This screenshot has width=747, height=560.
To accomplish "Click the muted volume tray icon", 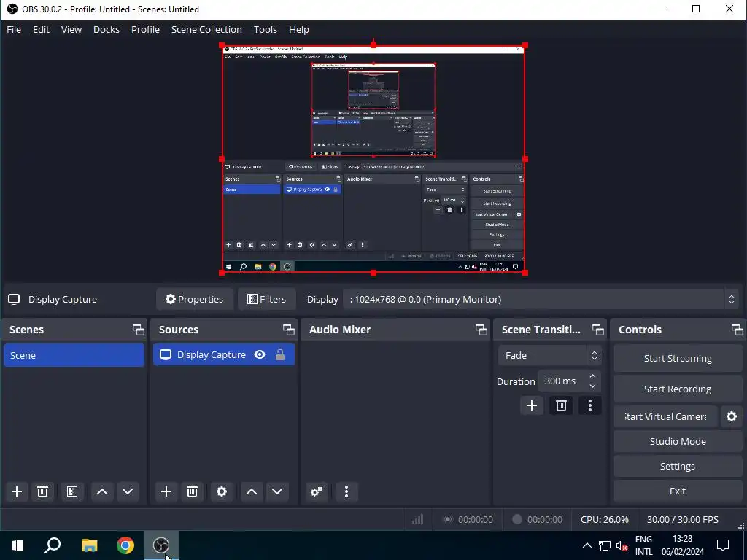I will pyautogui.click(x=622, y=545).
